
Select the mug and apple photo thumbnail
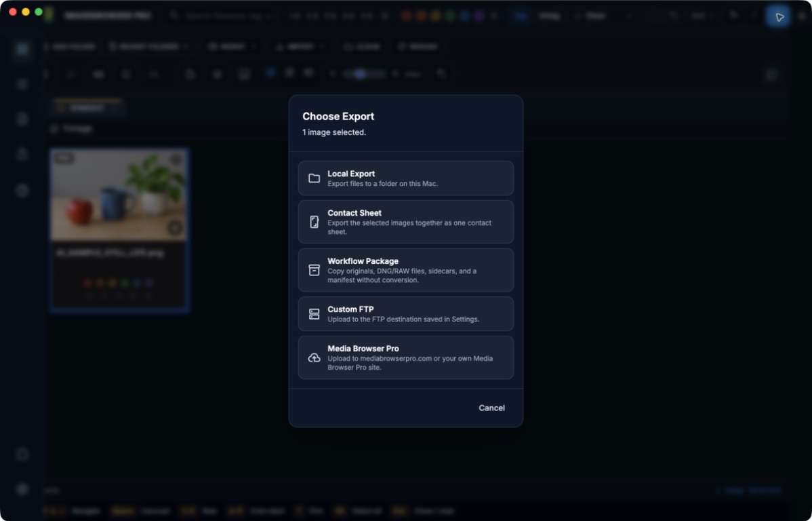119,195
